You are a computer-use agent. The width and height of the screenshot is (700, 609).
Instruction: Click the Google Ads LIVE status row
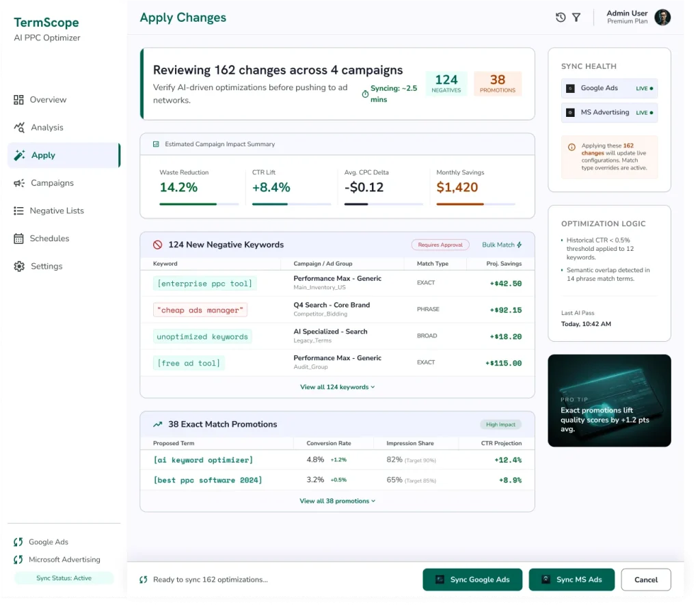[609, 88]
